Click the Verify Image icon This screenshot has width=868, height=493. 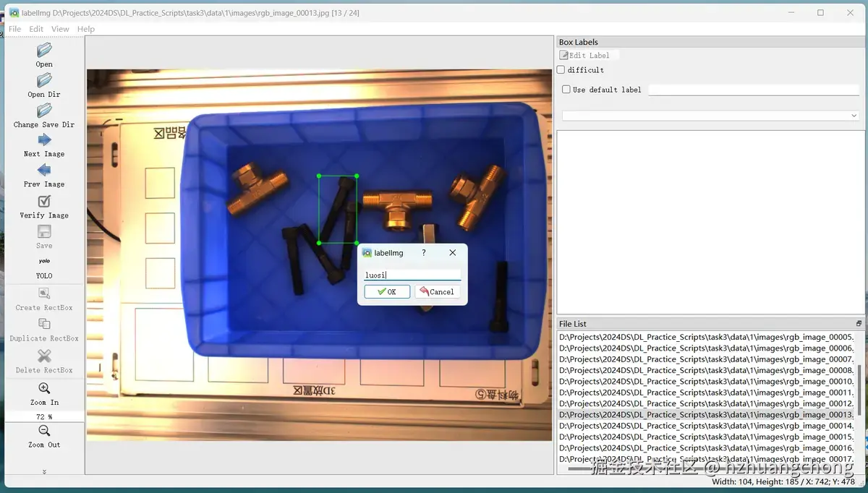pos(44,202)
